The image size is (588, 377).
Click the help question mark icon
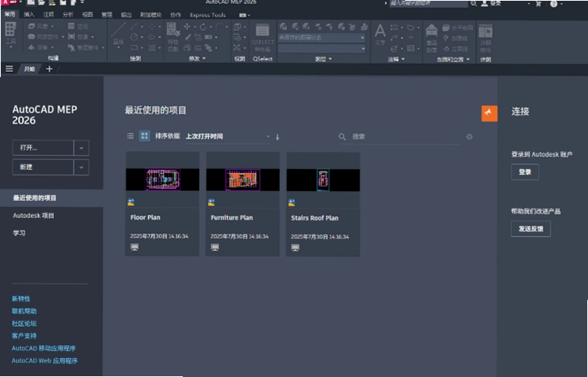tap(553, 4)
